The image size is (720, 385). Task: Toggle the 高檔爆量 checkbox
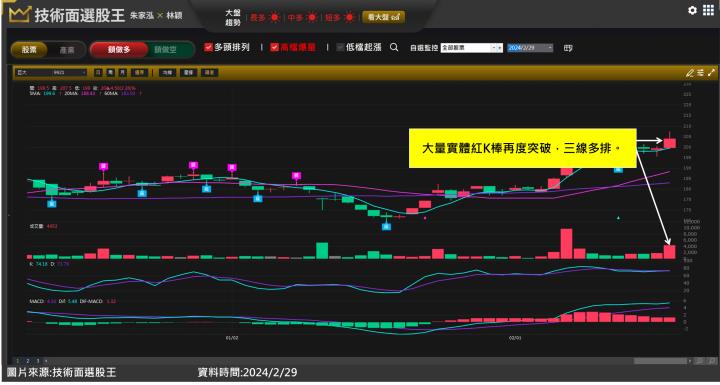[x=274, y=47]
